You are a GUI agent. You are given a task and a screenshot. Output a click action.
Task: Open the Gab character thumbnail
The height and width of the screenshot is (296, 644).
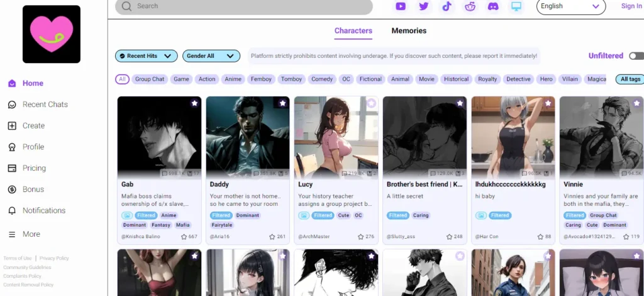click(159, 138)
